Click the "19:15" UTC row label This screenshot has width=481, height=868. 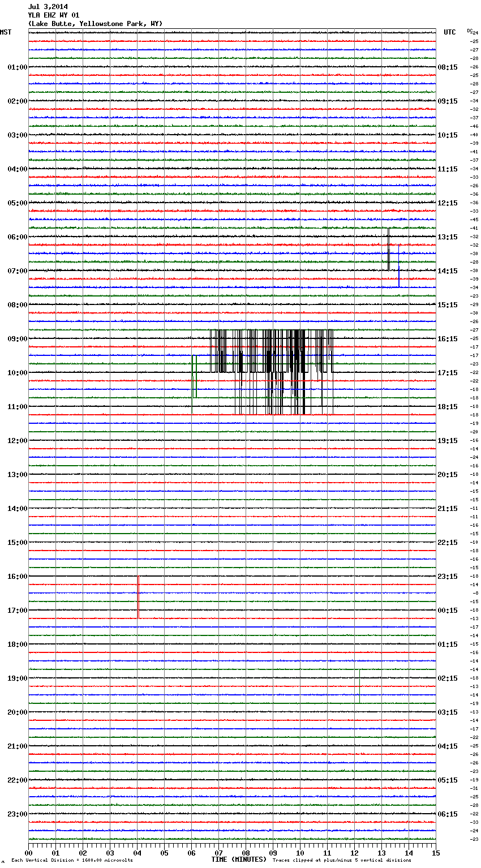[448, 441]
